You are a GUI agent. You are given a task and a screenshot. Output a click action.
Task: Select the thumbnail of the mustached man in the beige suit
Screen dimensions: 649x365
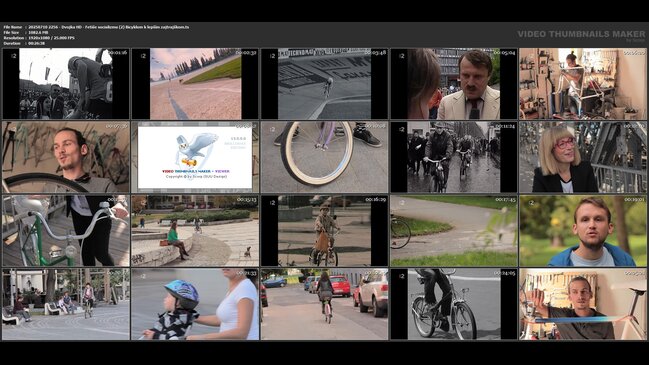[454, 84]
